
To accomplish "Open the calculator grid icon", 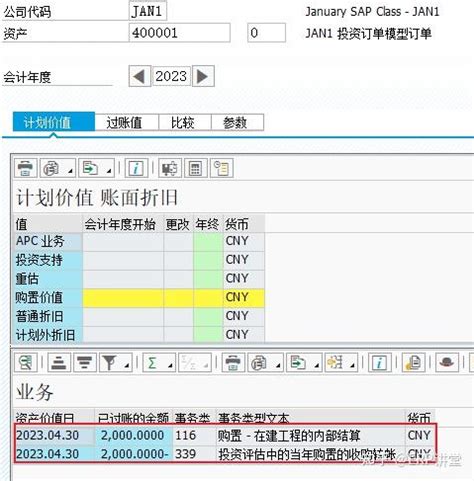I will tap(195, 168).
